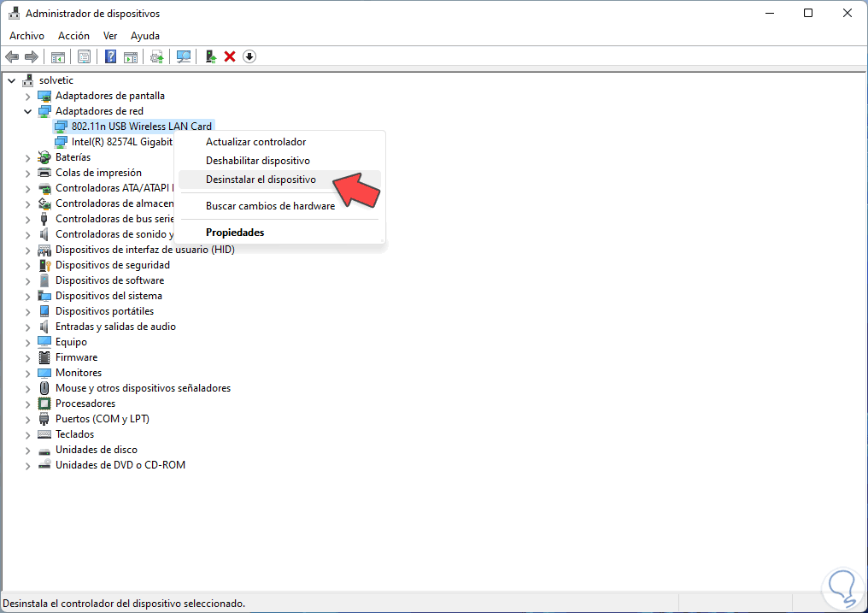This screenshot has height=613, width=868.
Task: Collapse the solvetic root node
Action: coord(12,81)
